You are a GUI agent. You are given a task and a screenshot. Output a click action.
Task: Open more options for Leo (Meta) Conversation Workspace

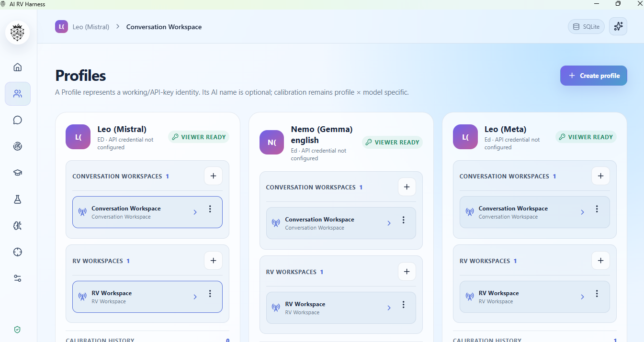597,209
